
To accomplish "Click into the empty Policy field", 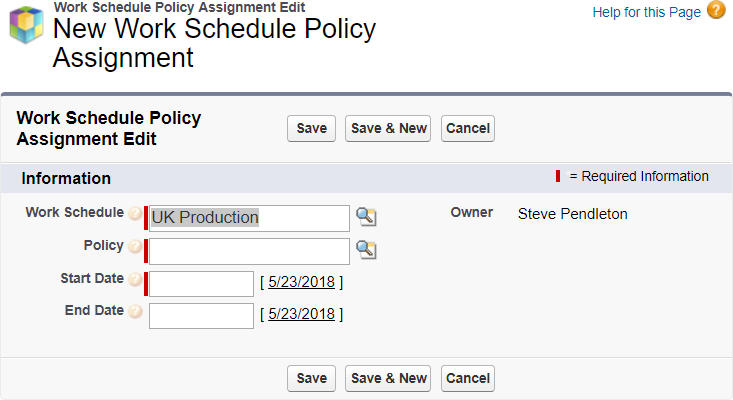I will [x=248, y=250].
